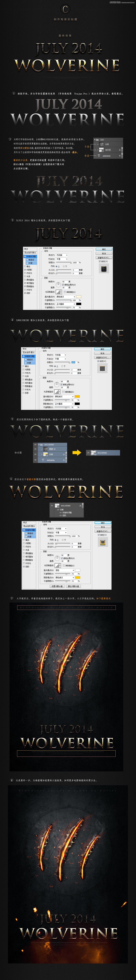Viewport: 136px width, 980px height.
Task: Click cream highlight color swatch, step 3 dialog
Action: click(79, 297)
